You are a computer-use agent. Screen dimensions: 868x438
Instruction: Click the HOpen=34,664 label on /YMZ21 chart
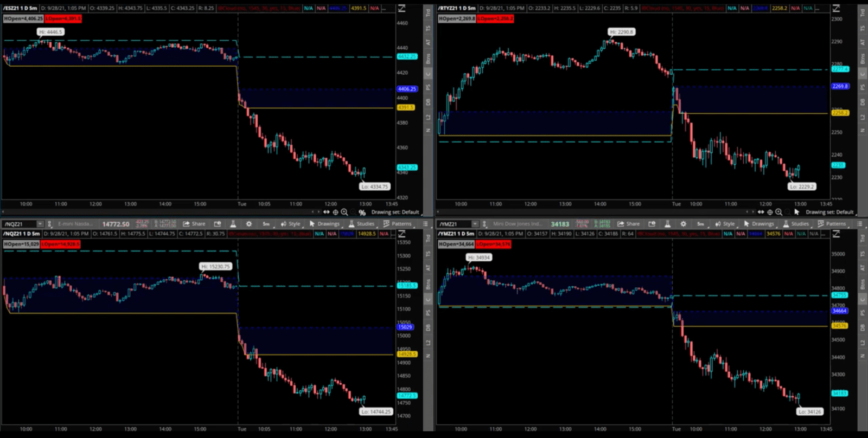(x=456, y=244)
